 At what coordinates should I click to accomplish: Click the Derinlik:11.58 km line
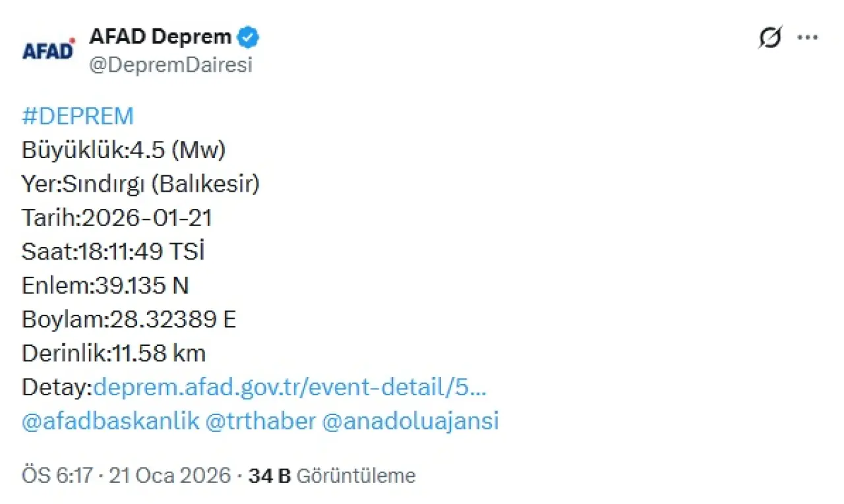coord(114,353)
